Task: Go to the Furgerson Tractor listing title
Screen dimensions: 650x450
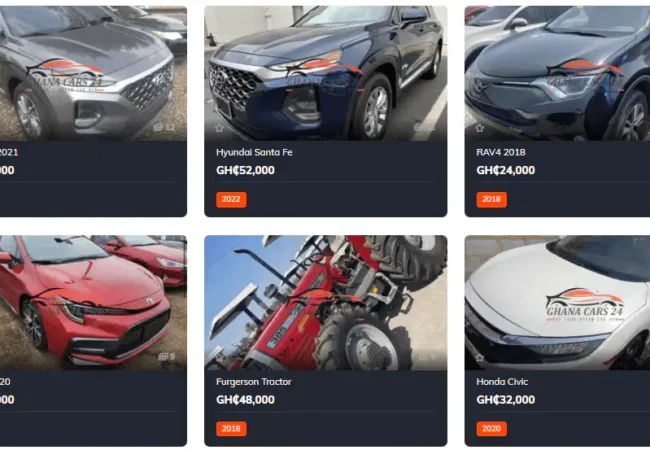Action: point(254,382)
